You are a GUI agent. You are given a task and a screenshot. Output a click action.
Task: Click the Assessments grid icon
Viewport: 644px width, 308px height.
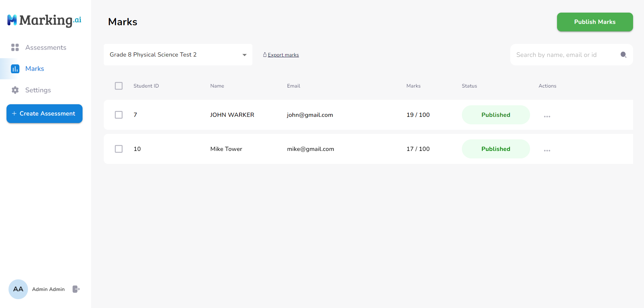15,47
